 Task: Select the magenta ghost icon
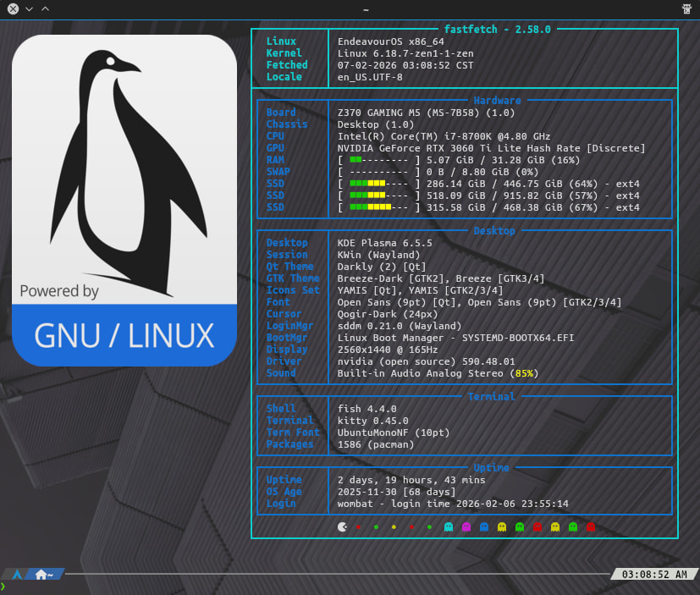[x=466, y=526]
